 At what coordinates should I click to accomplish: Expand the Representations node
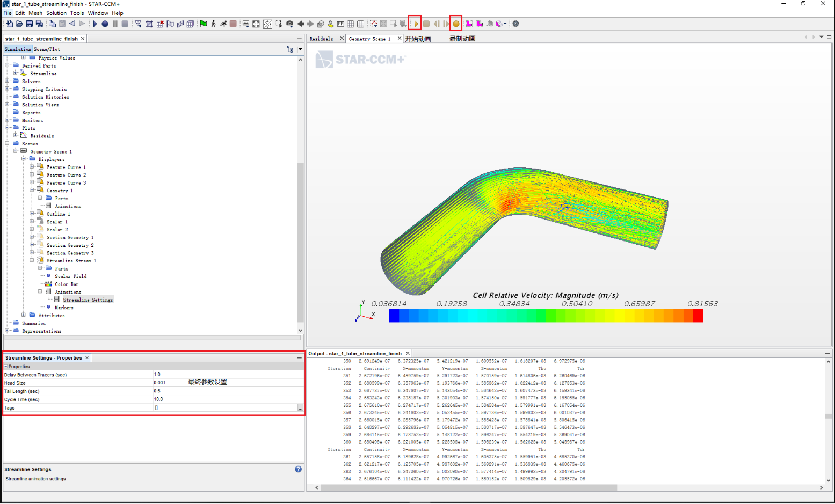(8, 331)
